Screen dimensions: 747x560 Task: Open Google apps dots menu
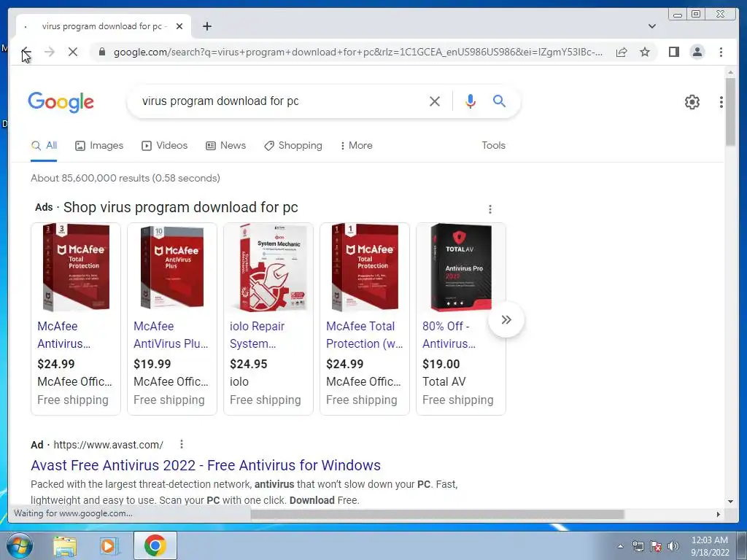721,102
